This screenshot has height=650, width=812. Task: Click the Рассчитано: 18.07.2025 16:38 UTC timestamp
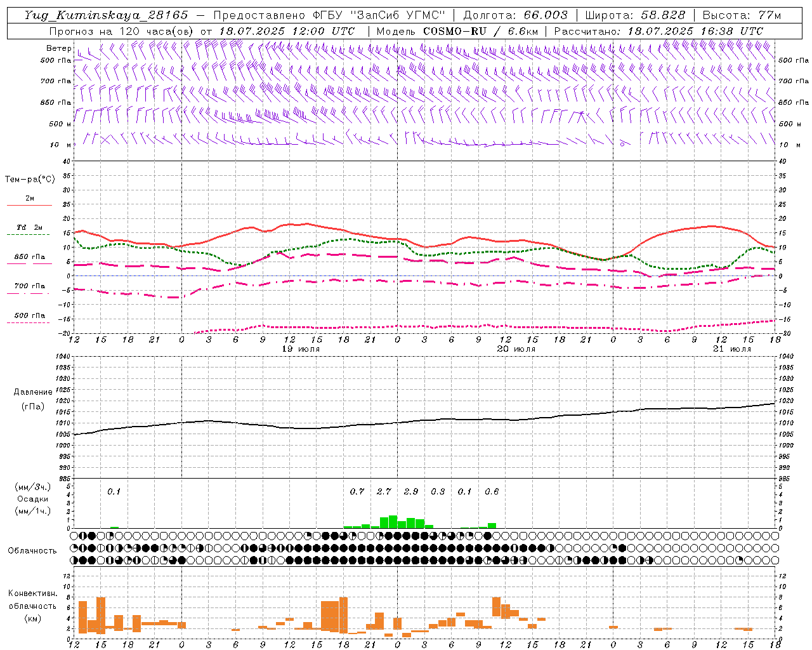658,31
